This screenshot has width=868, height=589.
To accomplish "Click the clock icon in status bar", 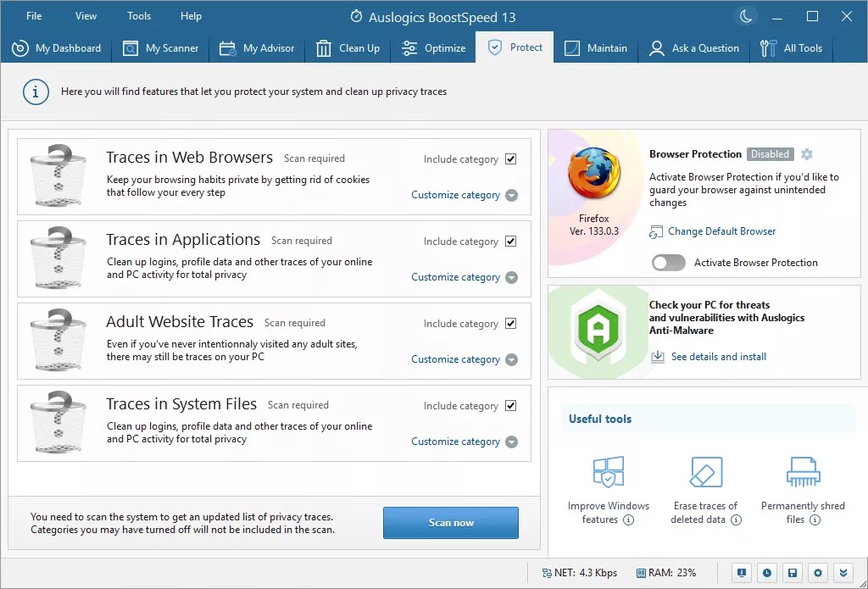I will tap(765, 572).
